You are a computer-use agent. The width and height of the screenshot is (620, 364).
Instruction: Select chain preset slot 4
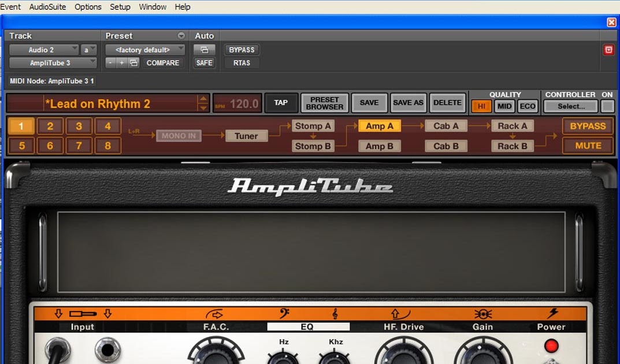point(107,127)
